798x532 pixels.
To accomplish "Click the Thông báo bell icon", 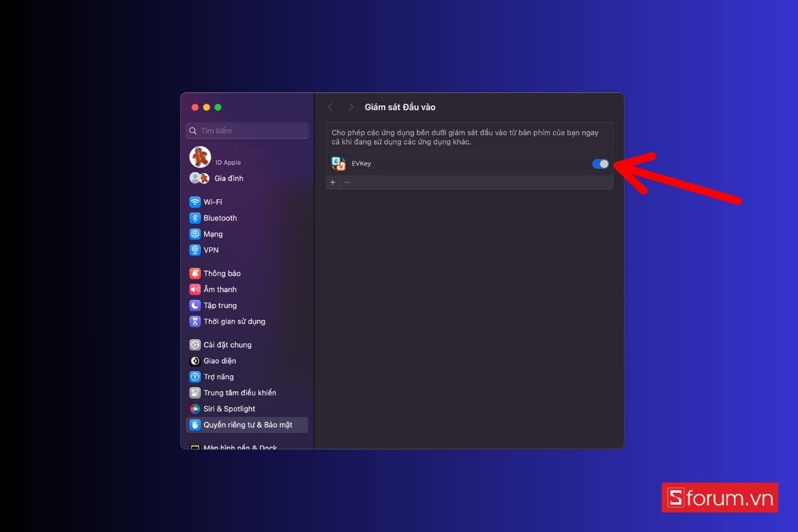I will pyautogui.click(x=195, y=273).
